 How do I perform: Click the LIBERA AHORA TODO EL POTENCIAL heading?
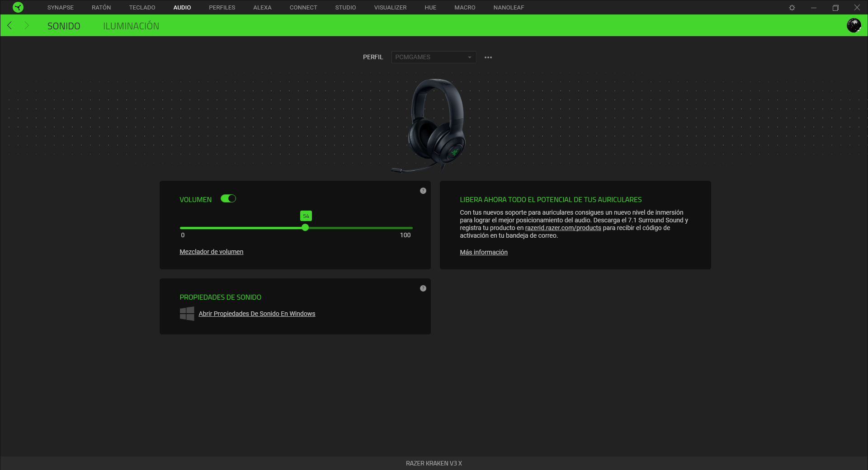(x=551, y=199)
